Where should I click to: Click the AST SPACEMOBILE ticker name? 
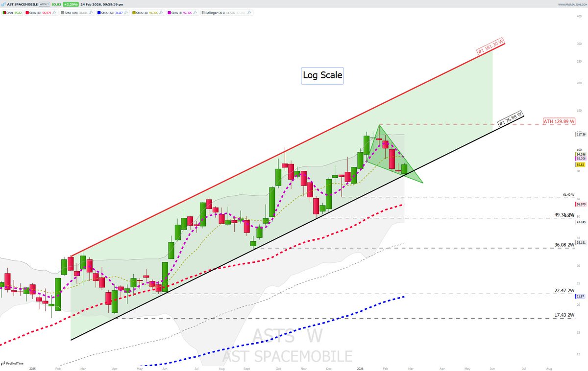click(22, 4)
